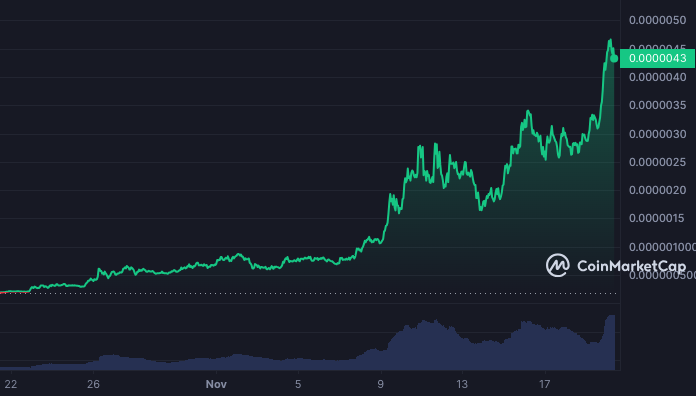
Task: Click the 0.0000050 price axis label
Action: click(657, 20)
